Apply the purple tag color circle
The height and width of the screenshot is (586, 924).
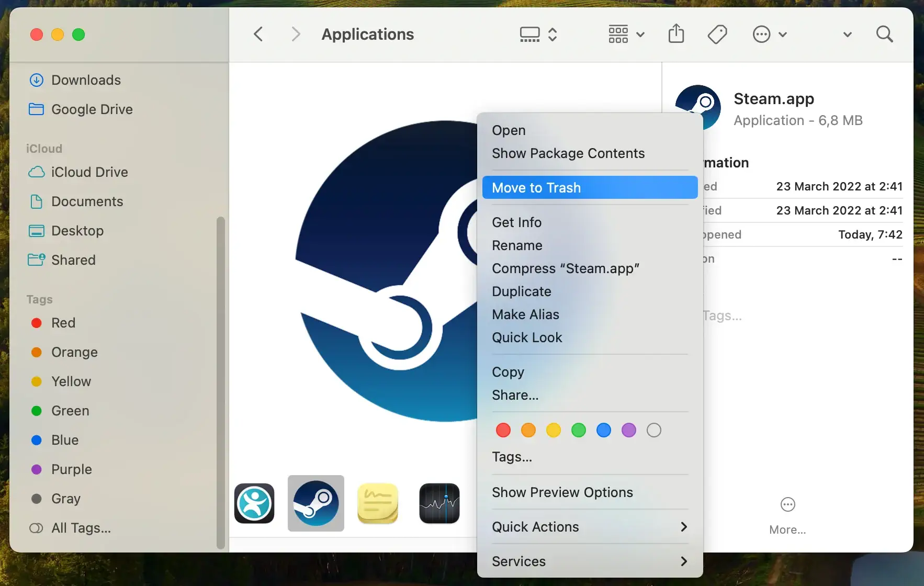click(629, 430)
